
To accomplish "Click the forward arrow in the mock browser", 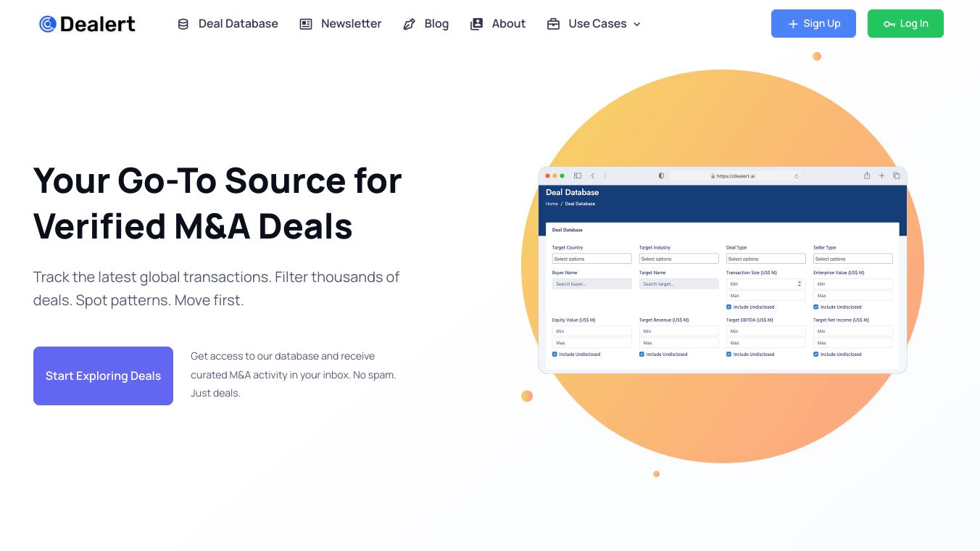I will point(605,175).
